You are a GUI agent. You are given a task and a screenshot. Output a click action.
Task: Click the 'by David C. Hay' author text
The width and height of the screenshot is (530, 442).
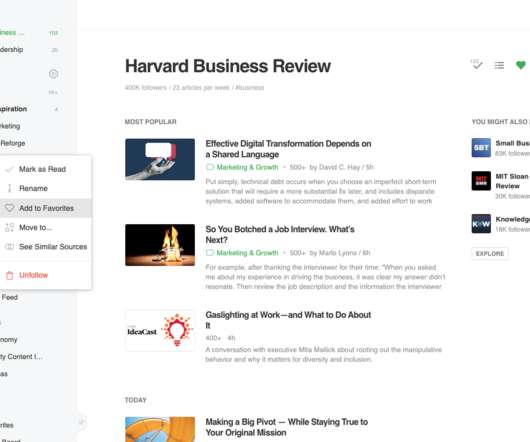tap(335, 167)
